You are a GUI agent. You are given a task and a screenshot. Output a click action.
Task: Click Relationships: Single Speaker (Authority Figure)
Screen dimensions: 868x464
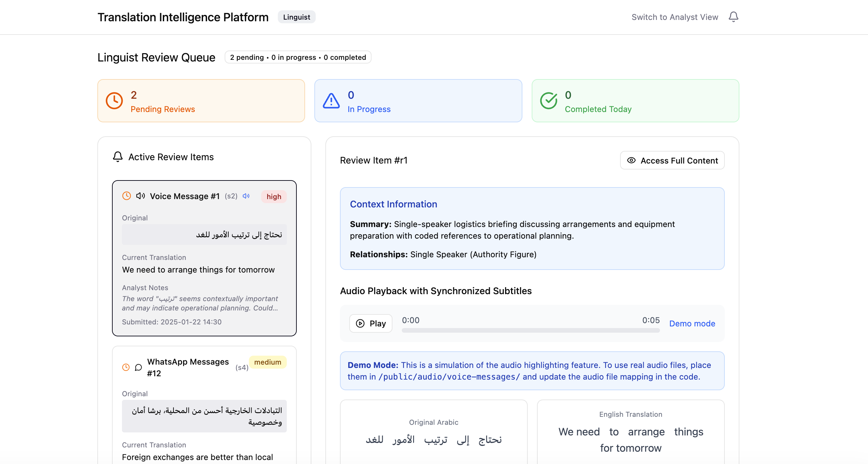443,254
